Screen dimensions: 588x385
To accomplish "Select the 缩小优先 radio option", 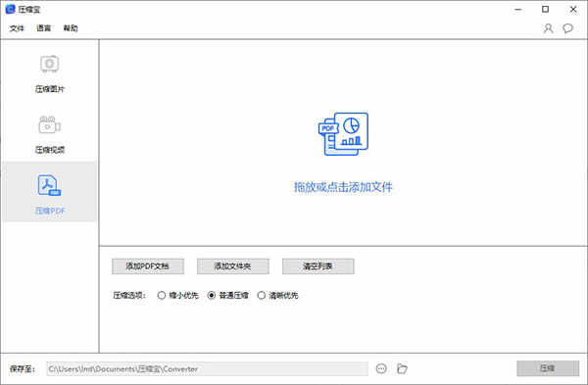I will coord(162,296).
